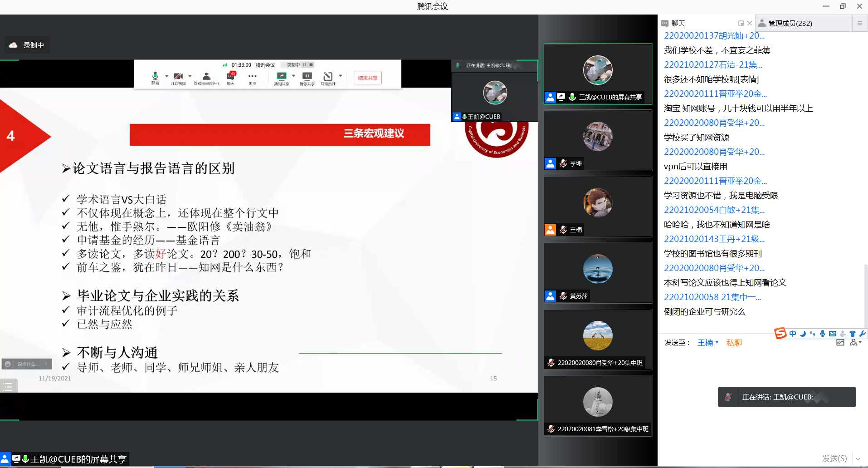This screenshot has width=868, height=468.
Task: Click sender name 22021020058 21集中 in chat
Action: (712, 297)
